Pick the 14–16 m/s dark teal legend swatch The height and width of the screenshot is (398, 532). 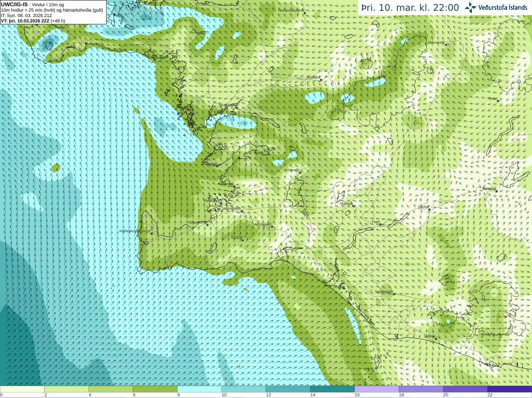[332, 389]
